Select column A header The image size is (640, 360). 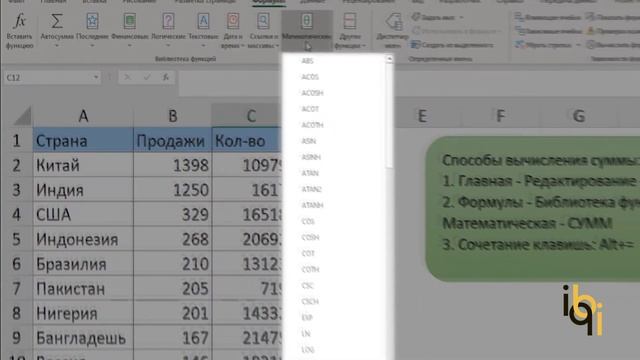83,116
